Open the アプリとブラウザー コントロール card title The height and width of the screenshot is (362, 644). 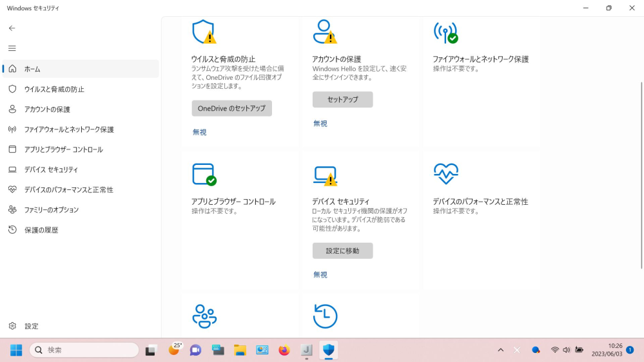pos(233,202)
